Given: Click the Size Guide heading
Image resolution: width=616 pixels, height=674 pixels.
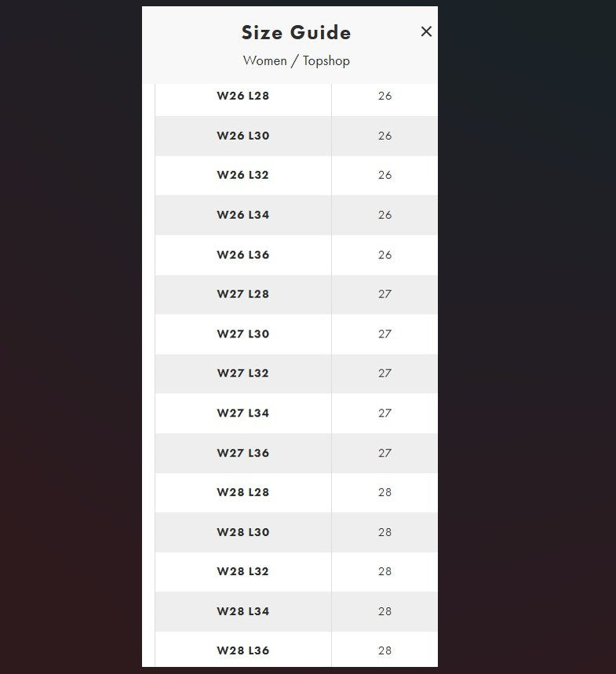Looking at the screenshot, I should coord(296,33).
